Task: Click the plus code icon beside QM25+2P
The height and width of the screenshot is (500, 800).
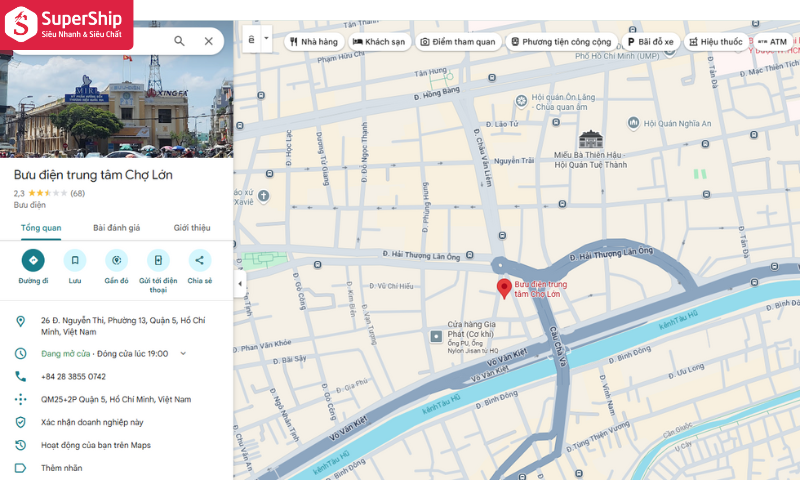Action: pyautogui.click(x=20, y=399)
